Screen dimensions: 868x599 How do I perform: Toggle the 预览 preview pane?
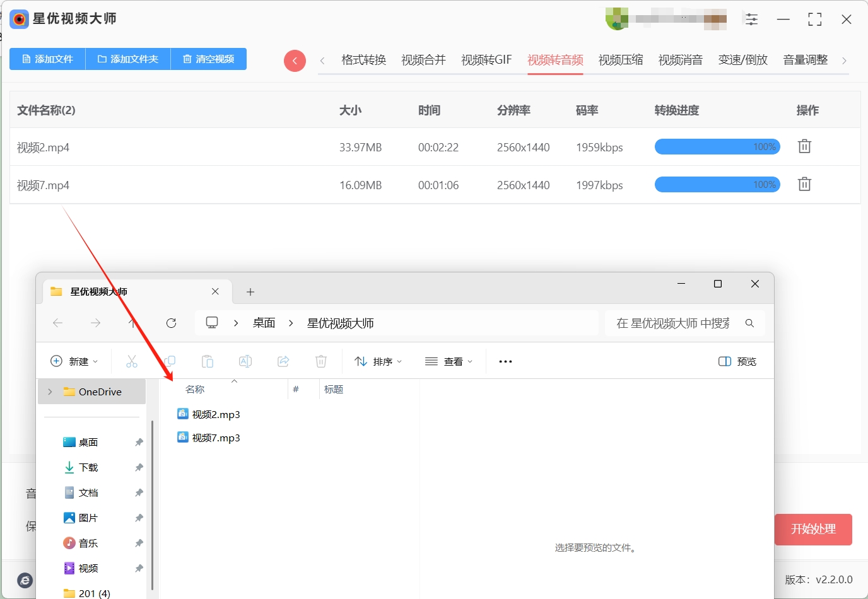(737, 361)
